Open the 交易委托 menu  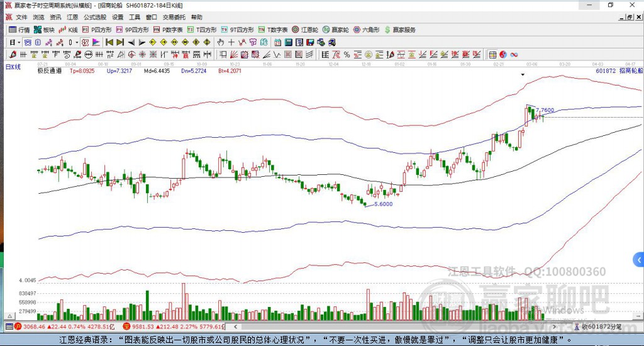[174, 17]
